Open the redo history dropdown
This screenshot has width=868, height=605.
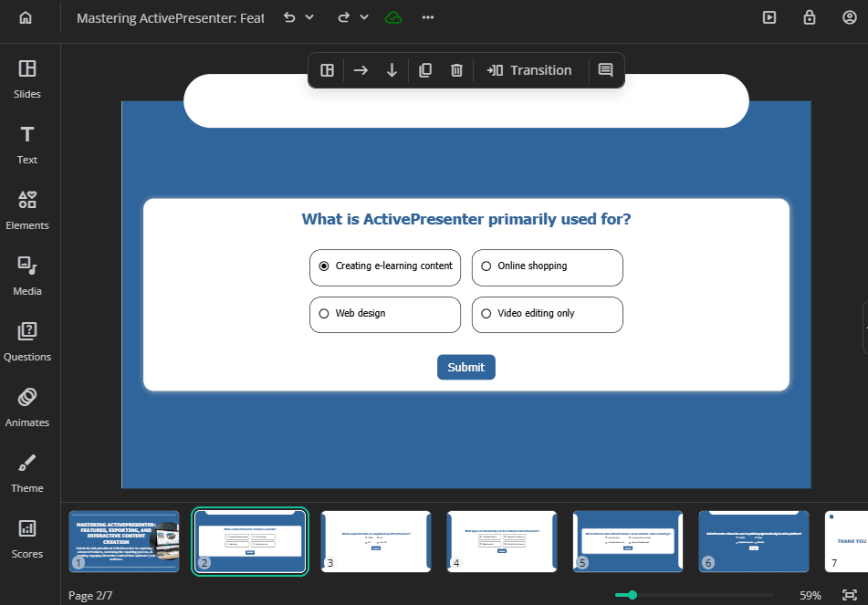[x=363, y=17]
